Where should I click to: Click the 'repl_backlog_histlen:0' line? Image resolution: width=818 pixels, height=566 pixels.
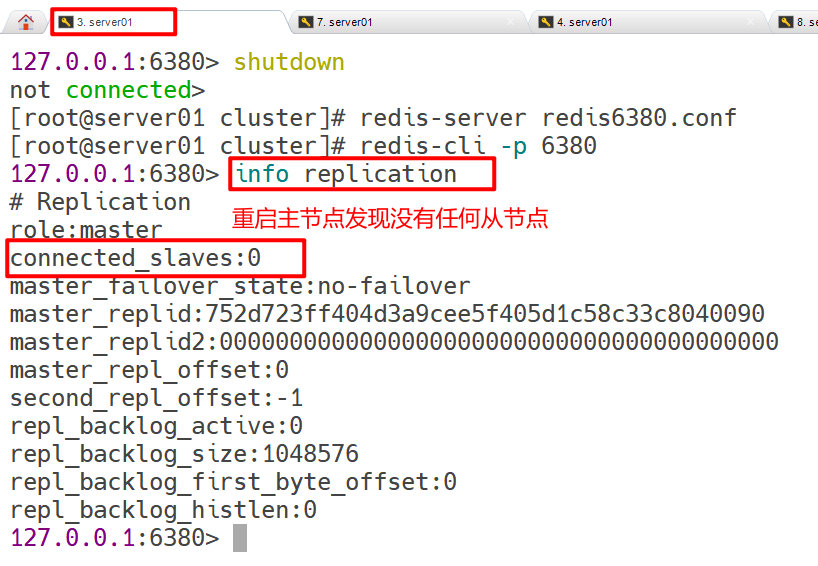[163, 511]
